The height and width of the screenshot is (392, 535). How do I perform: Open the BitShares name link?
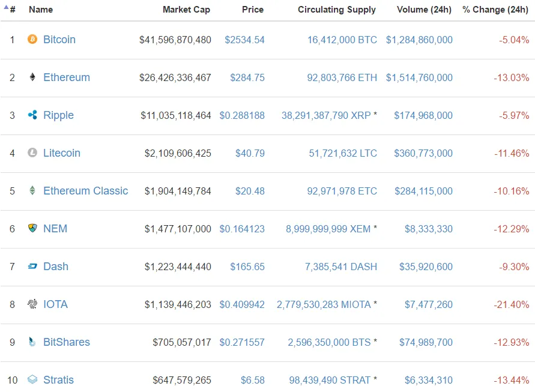(x=67, y=342)
